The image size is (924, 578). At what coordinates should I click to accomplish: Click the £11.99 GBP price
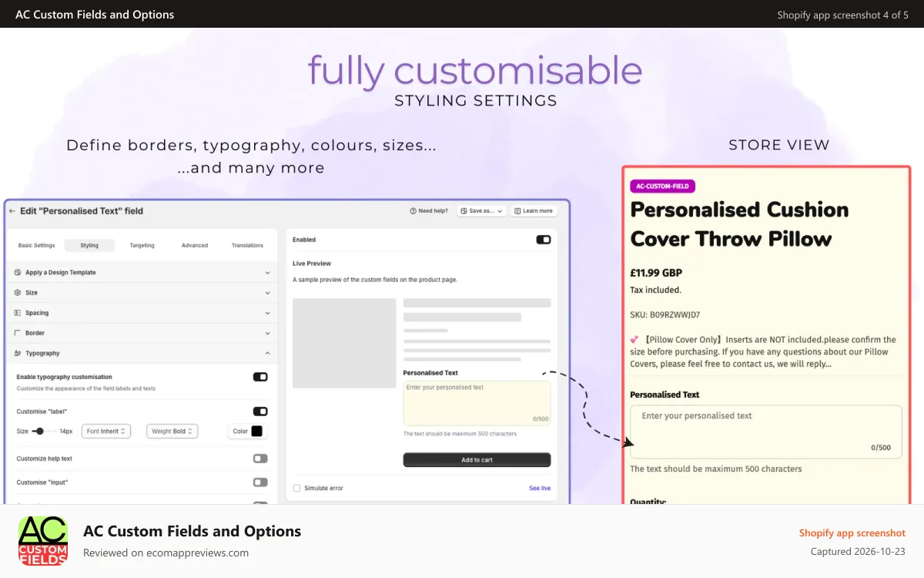pos(656,273)
